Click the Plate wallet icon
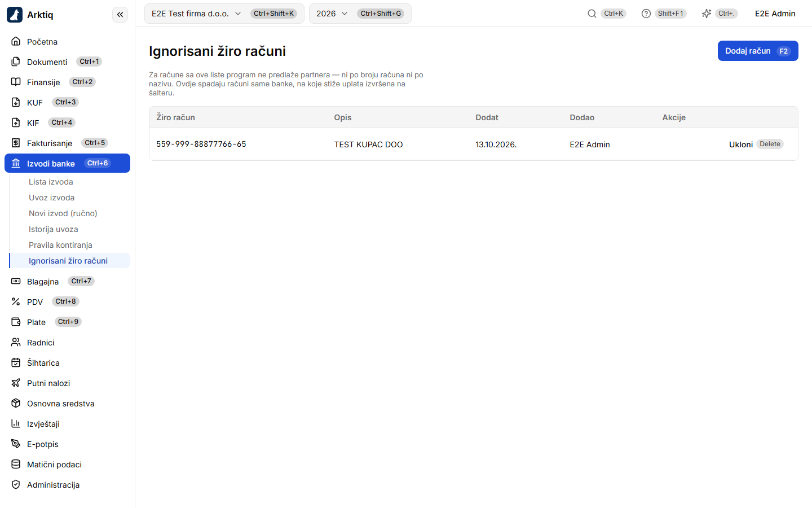 tap(16, 322)
